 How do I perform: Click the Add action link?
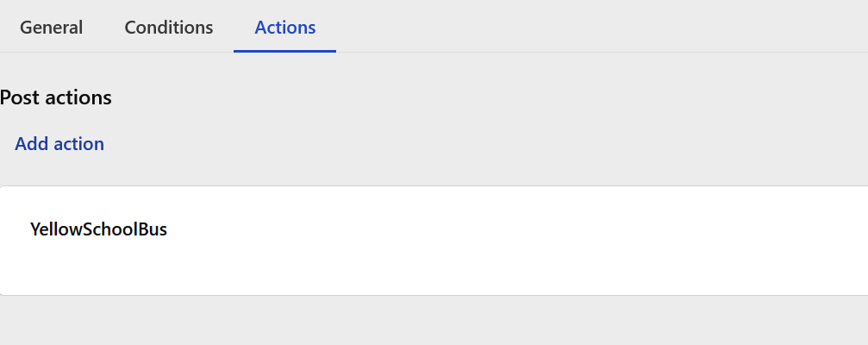coord(59,144)
